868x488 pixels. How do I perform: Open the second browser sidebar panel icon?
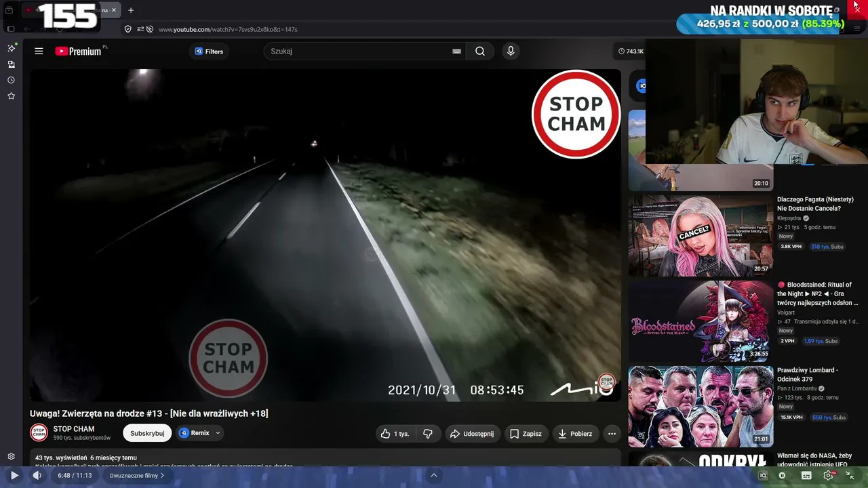click(x=11, y=64)
